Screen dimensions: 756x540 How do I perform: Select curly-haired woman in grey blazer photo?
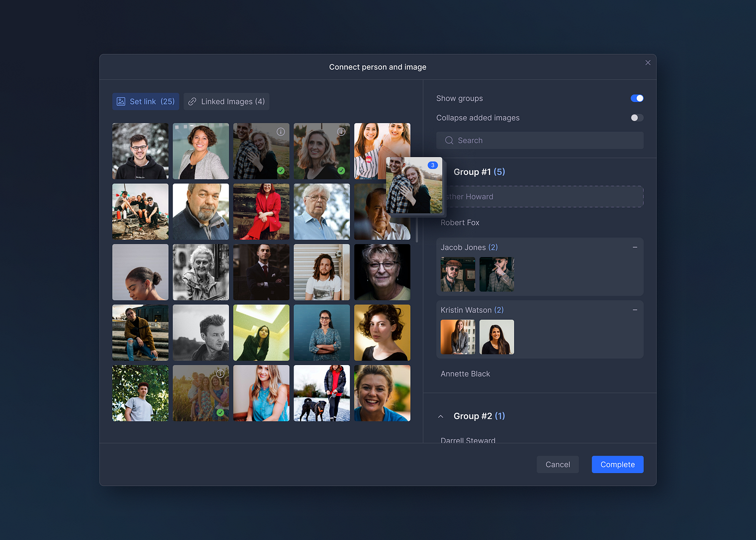[x=201, y=151]
